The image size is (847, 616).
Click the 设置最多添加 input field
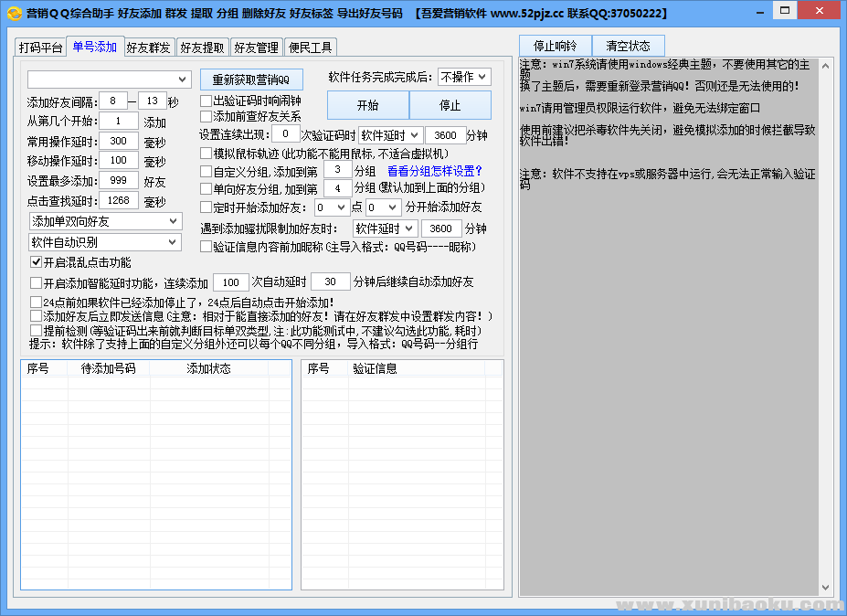[x=118, y=181]
